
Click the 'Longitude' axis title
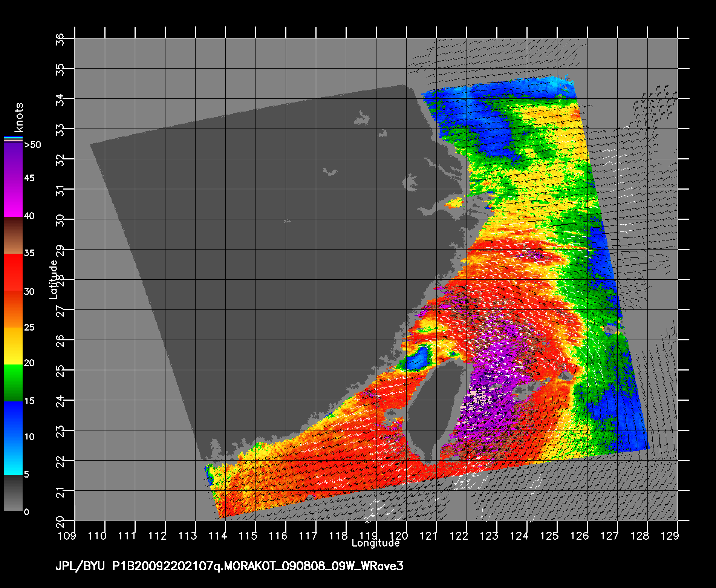pyautogui.click(x=375, y=543)
